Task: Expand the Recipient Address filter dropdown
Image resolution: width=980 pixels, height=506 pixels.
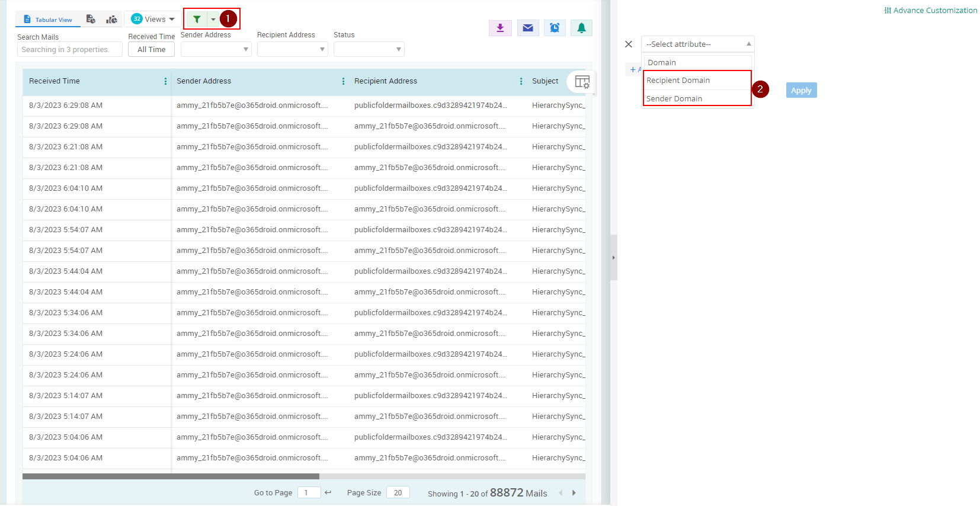Action: 292,49
